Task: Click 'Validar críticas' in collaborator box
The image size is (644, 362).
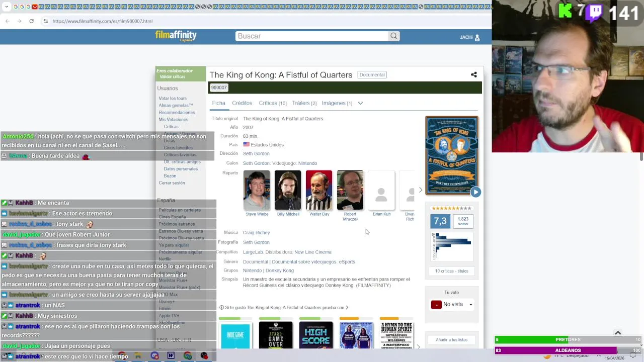Action: coord(173,77)
